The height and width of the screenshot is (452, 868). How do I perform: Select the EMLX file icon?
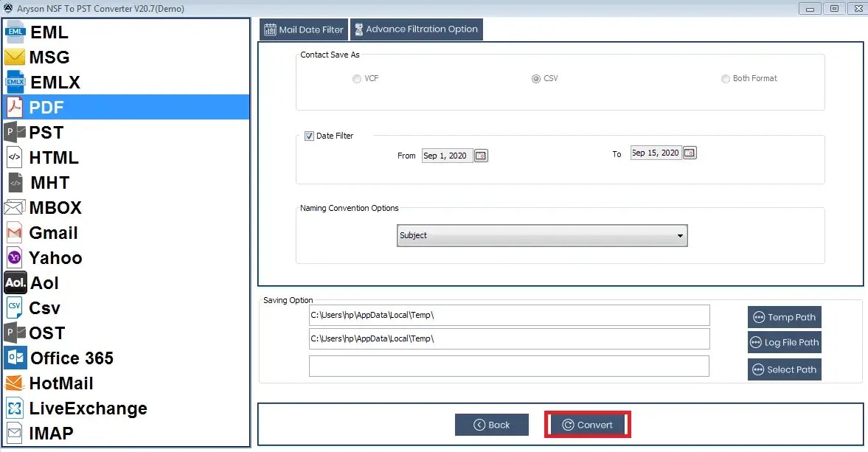[x=15, y=82]
